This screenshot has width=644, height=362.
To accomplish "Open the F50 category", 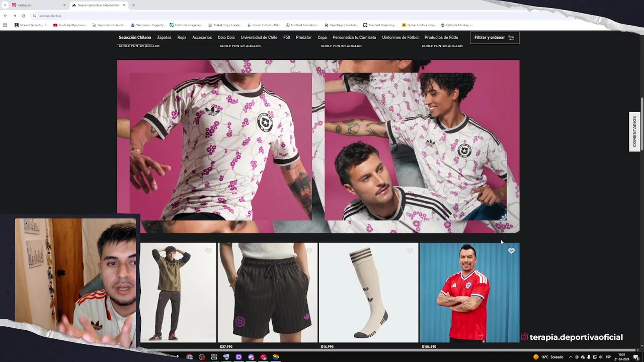I will coord(286,37).
